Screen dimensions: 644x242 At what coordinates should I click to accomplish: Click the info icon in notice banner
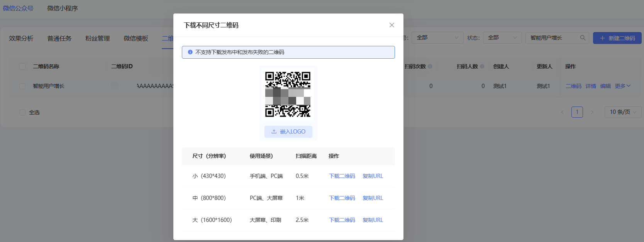[x=190, y=52]
